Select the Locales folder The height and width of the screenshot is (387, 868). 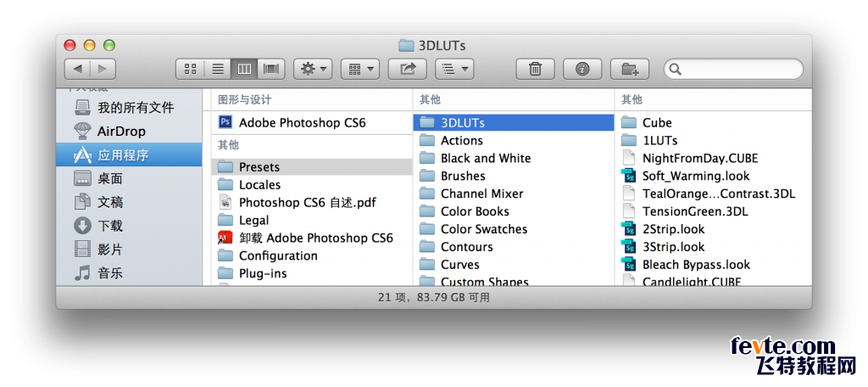tap(312, 185)
